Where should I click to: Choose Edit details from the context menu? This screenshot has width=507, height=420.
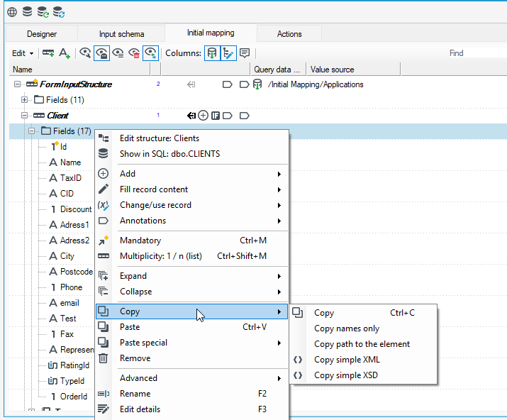[191, 409]
